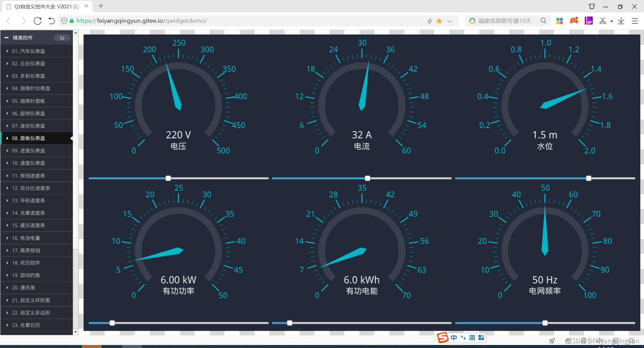Select 14. 光晕进度条 item
Screen dimensions: 644x348
(x=36, y=213)
